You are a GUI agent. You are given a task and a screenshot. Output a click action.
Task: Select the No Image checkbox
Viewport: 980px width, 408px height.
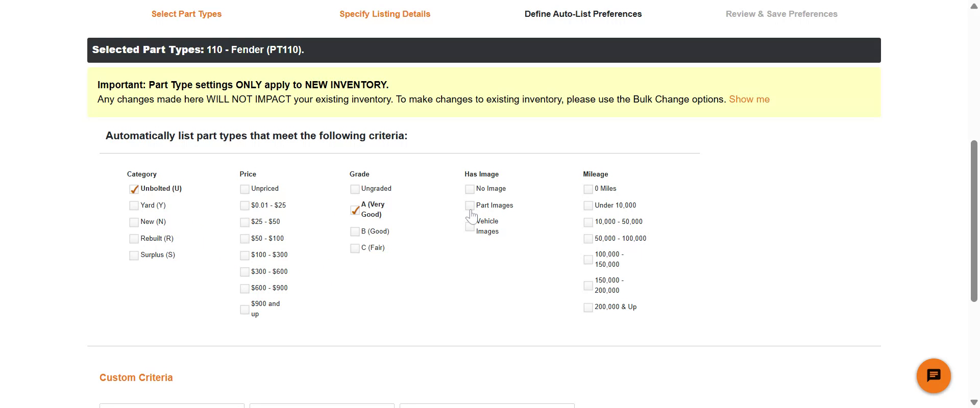click(470, 189)
